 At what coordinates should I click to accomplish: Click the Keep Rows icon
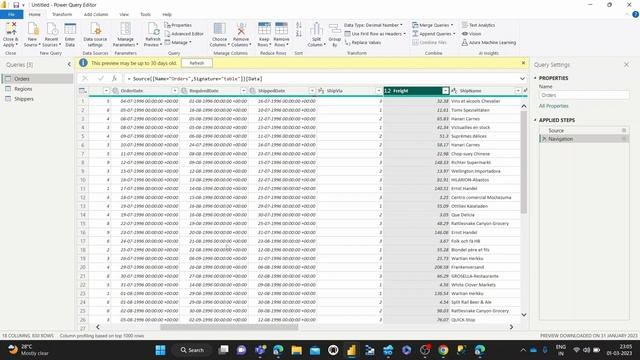pos(264,29)
